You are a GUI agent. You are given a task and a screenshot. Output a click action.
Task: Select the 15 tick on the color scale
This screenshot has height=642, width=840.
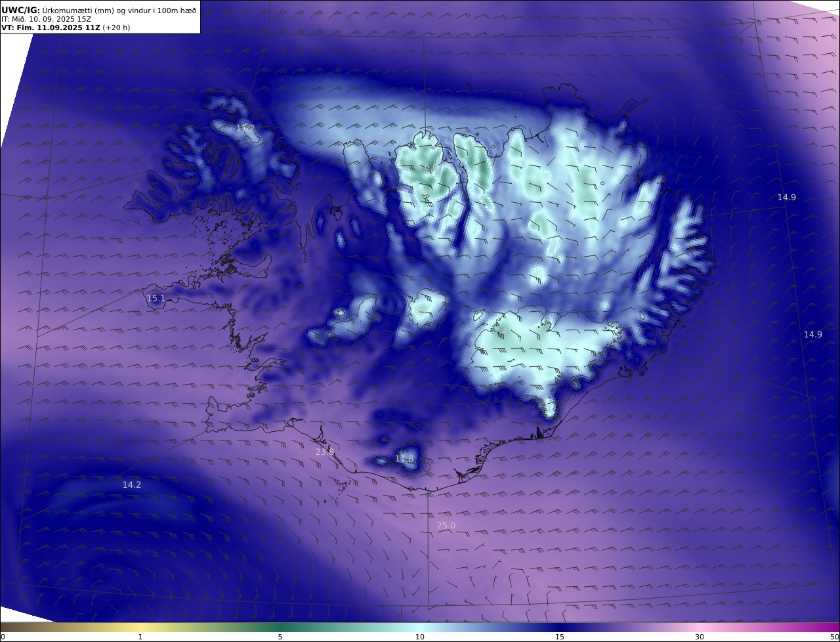coord(560,637)
